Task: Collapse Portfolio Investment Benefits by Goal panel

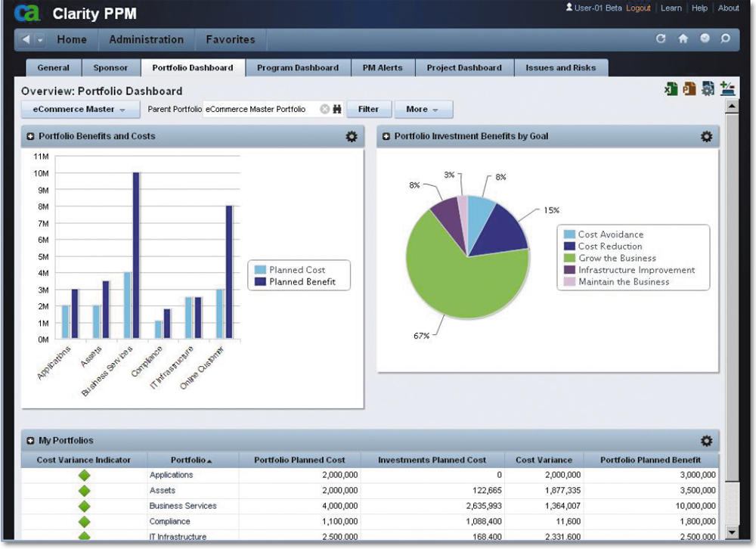Action: coord(386,137)
